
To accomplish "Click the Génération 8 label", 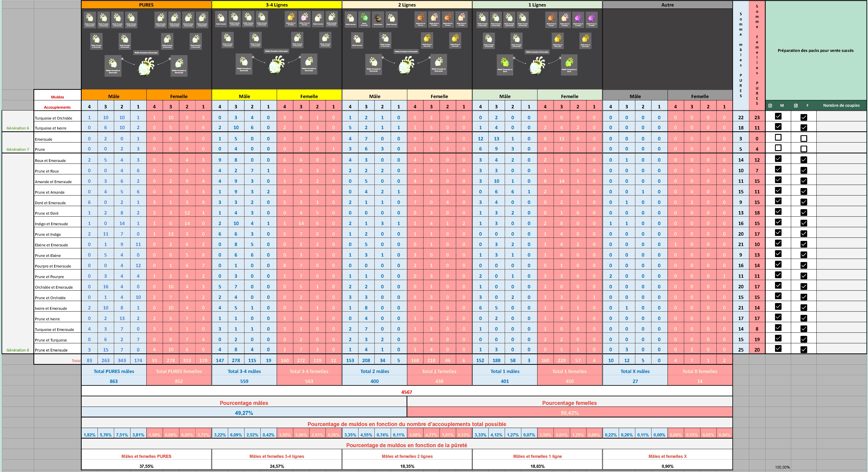I will (x=18, y=350).
